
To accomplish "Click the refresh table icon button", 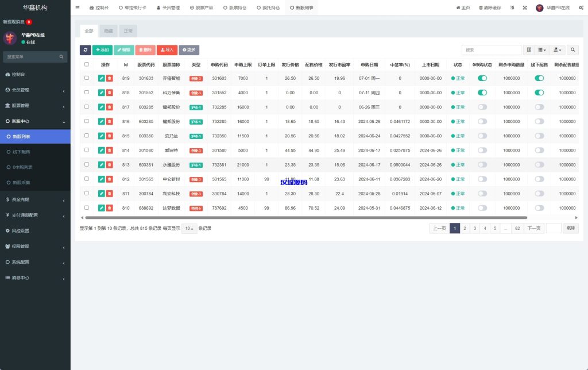I will point(85,50).
